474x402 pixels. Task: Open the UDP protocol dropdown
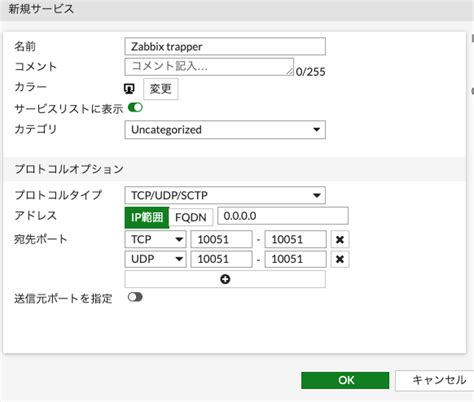click(x=156, y=259)
